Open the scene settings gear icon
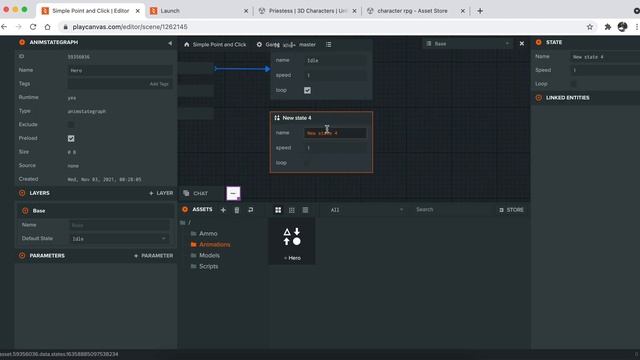Viewport: 640px width, 360px height. 259,44
